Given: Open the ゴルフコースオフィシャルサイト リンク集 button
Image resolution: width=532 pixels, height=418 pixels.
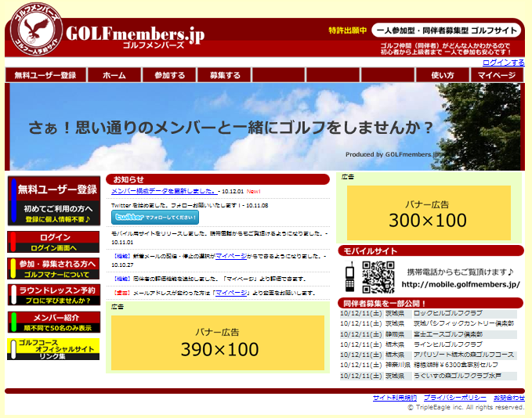Looking at the screenshot, I should point(53,349).
